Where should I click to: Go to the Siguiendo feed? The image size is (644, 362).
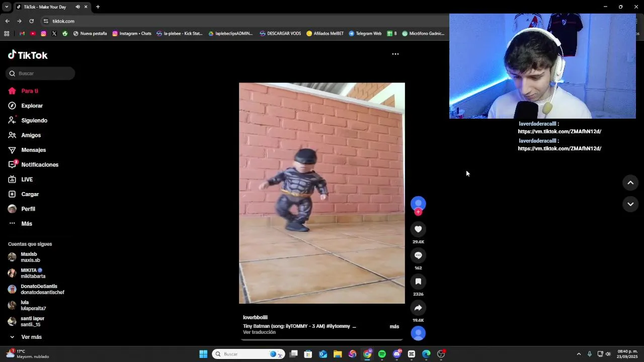tap(28, 121)
